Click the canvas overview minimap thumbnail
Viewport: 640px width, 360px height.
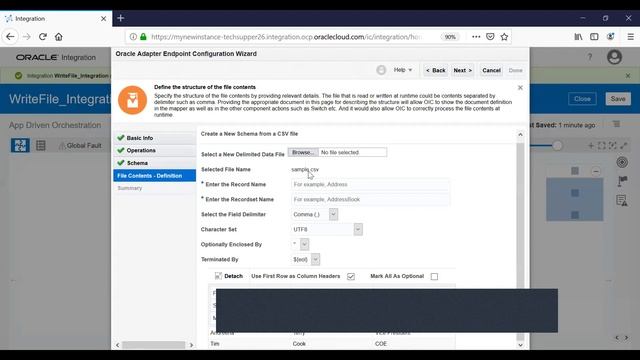(575, 199)
